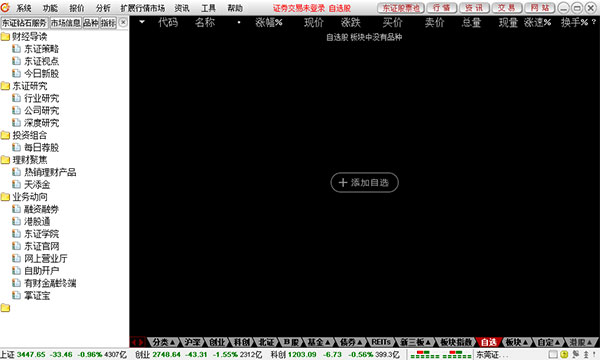Expand the 债券 tab dropdown
600x360 pixels.
pos(360,342)
